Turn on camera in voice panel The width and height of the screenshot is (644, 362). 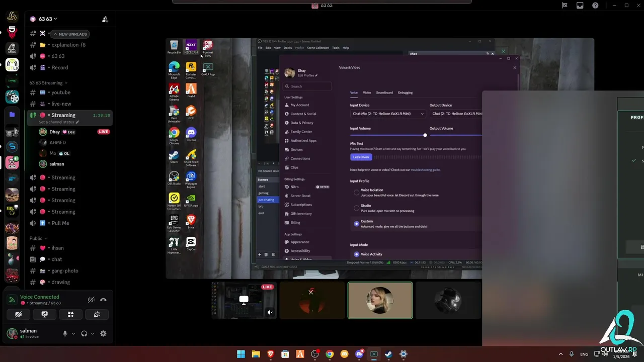point(18,314)
